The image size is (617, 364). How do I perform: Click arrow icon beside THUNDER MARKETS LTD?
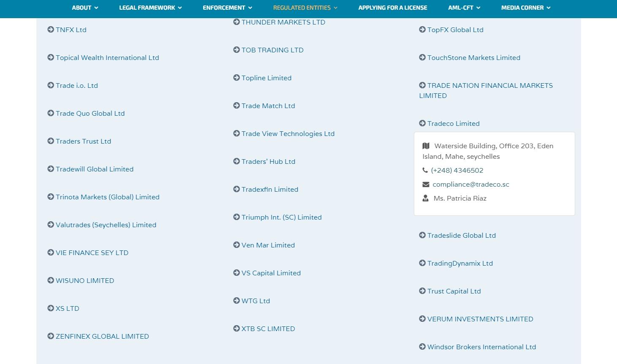(x=236, y=22)
